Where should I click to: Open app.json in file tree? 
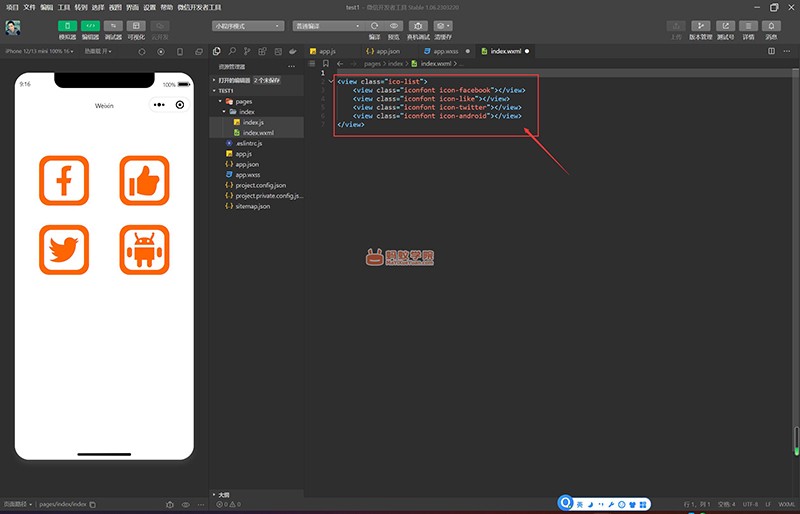[257, 164]
